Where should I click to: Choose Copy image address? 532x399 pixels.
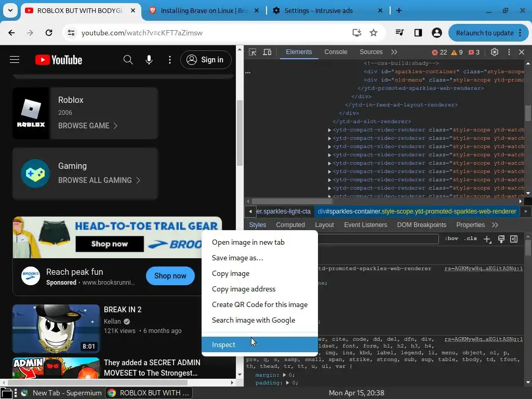tap(260, 289)
